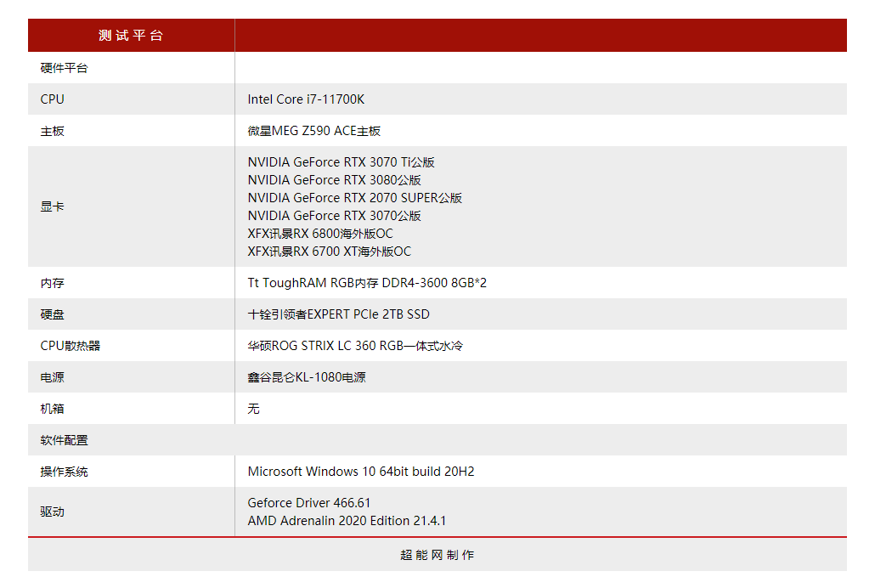Image resolution: width=875 pixels, height=588 pixels.
Task: Select NVIDIA GeForce RTX 2070 SUPER公版 line
Action: coord(355,198)
